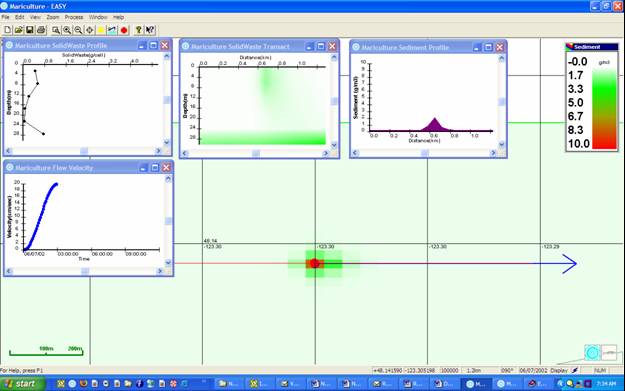
Task: Select the Zoom Out magnifier tool
Action: [x=78, y=30]
